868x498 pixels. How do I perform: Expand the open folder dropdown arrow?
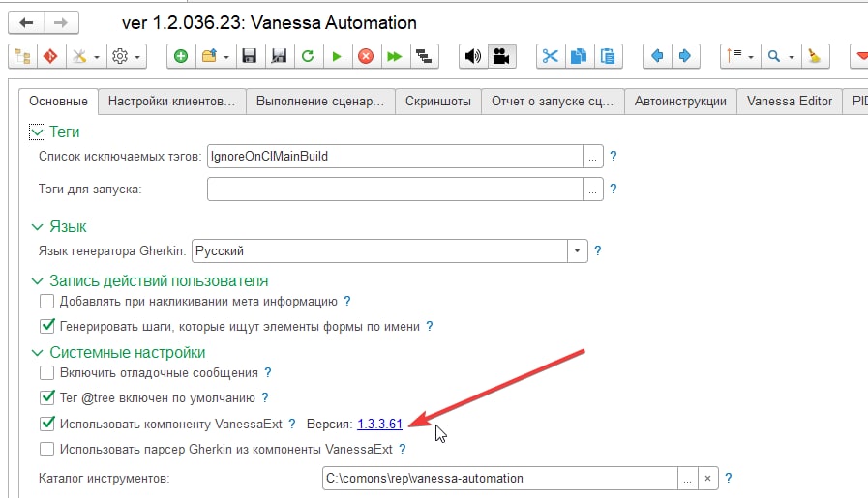[x=226, y=57]
